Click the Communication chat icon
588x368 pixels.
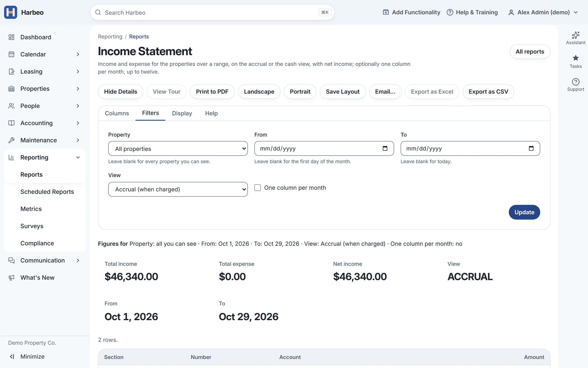(x=11, y=260)
